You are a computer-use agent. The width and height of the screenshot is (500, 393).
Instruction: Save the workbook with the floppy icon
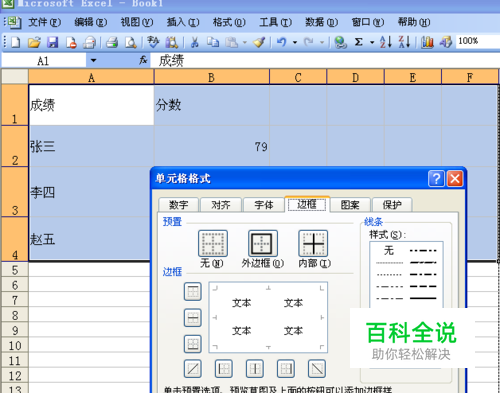click(x=52, y=42)
